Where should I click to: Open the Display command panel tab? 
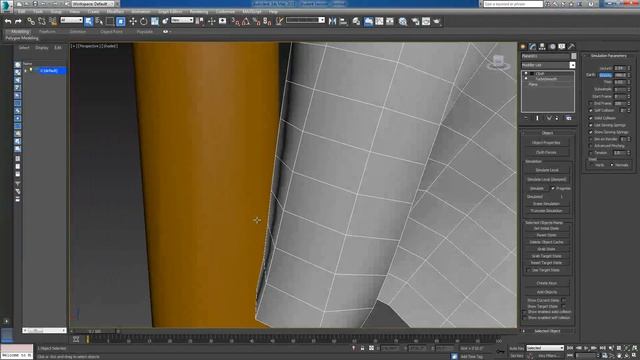coord(562,47)
